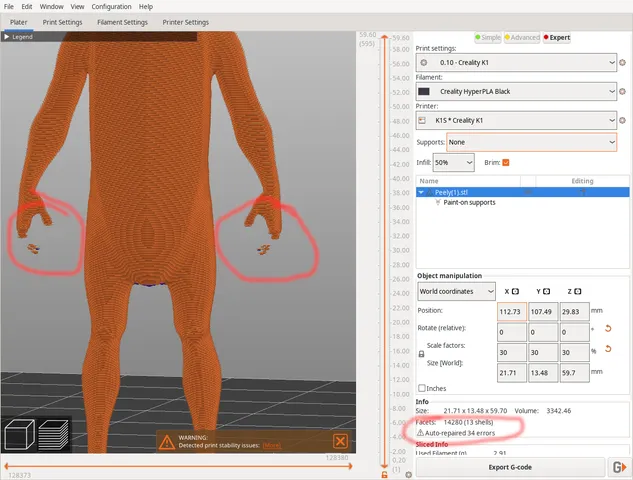Open the Supports dropdown
This screenshot has width=633, height=480.
(x=531, y=143)
